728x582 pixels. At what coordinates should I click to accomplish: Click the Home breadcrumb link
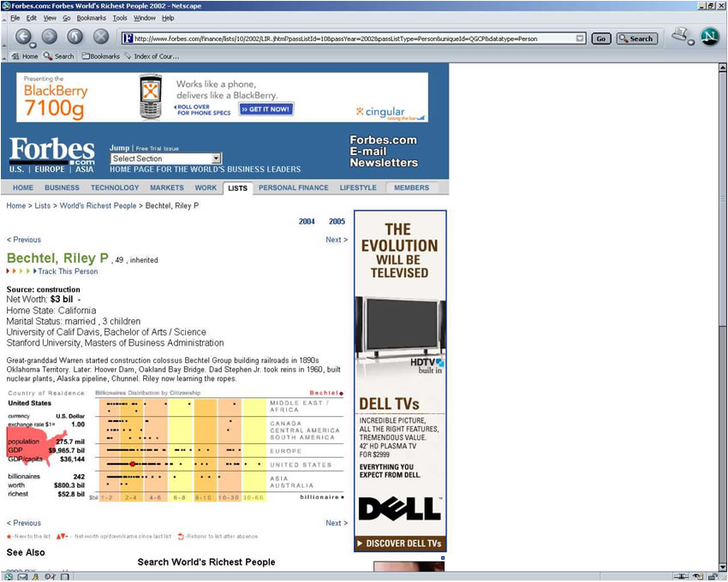point(15,205)
